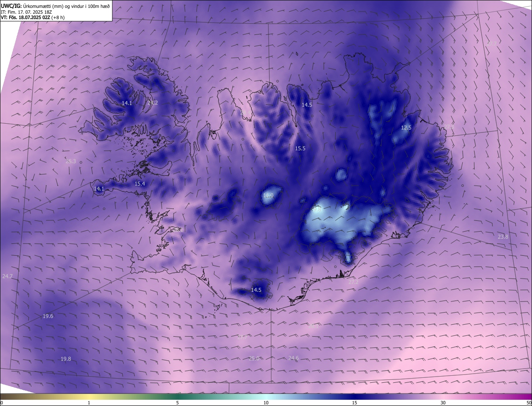Viewport: 532px width, 406px height.
Task: Click the 24.7 value label
Action: pos(7,276)
